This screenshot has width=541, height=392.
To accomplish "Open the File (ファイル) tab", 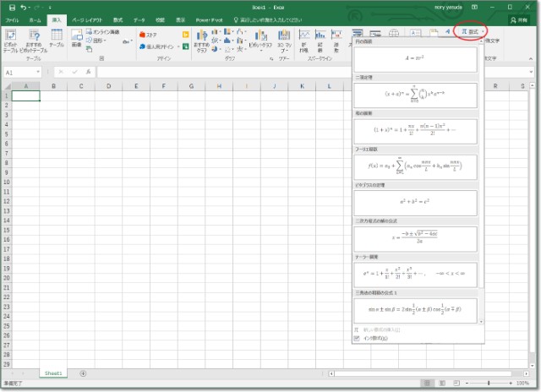I will (13, 19).
